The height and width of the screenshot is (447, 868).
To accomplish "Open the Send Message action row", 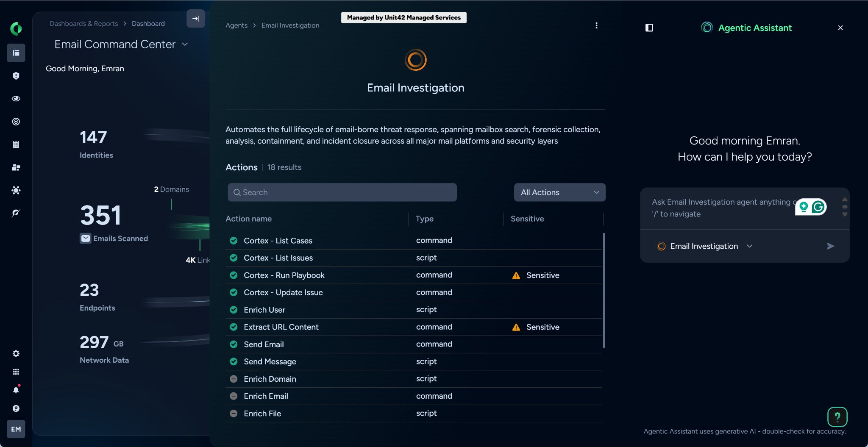I will coord(414,361).
